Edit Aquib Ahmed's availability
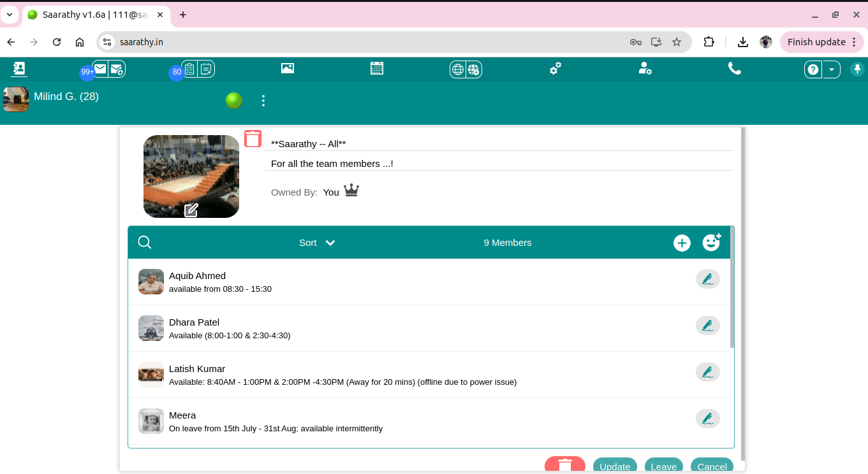The width and height of the screenshot is (868, 474). tap(707, 278)
